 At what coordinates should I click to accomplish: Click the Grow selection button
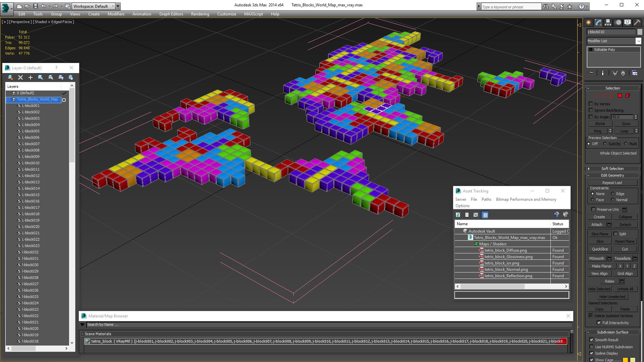click(626, 124)
